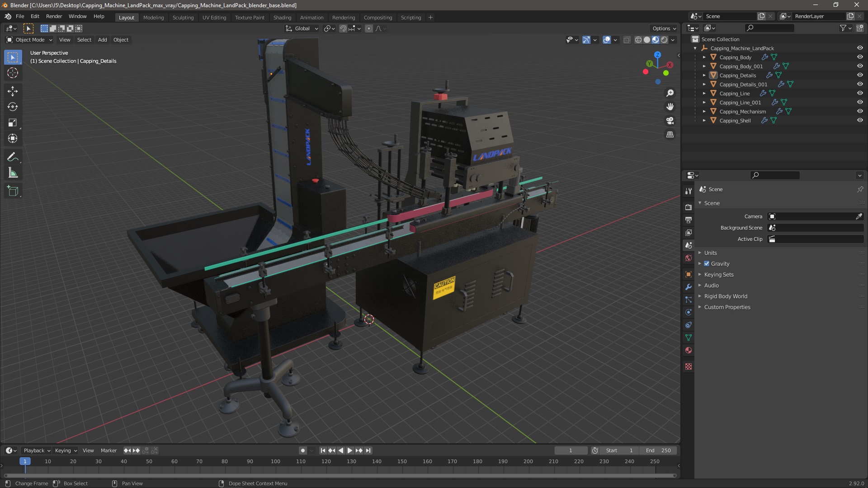Open the viewport Options dropdown
Image resolution: width=868 pixels, height=488 pixels.
664,28
